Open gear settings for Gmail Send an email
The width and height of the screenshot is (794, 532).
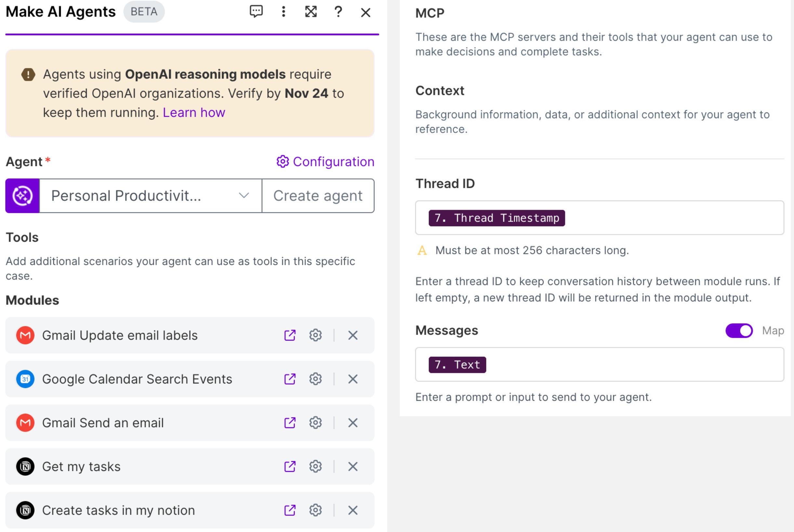(315, 423)
